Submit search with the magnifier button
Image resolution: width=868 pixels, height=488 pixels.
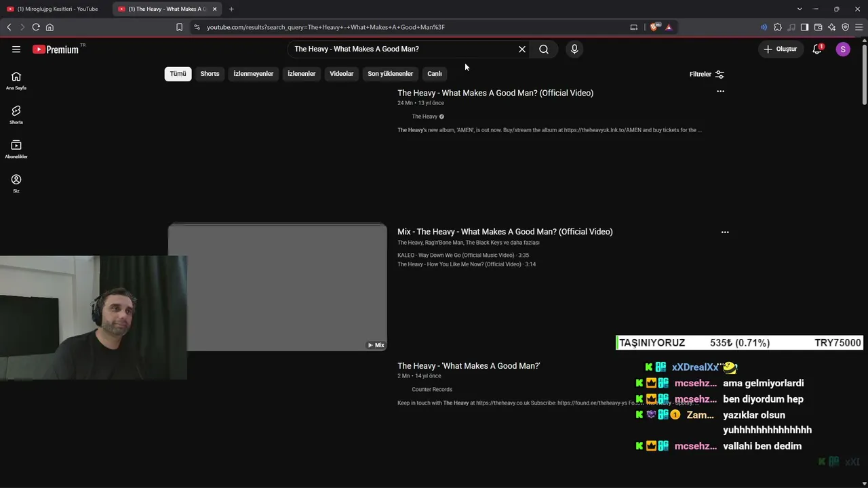click(544, 49)
